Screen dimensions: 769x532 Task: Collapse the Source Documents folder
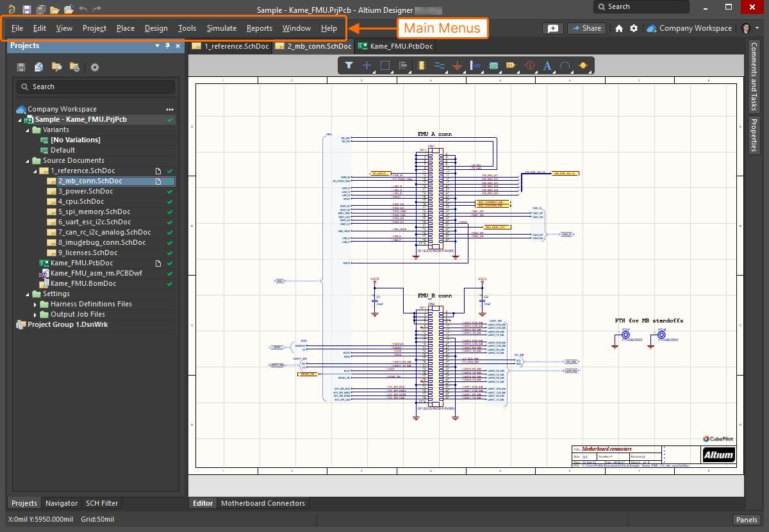point(27,160)
